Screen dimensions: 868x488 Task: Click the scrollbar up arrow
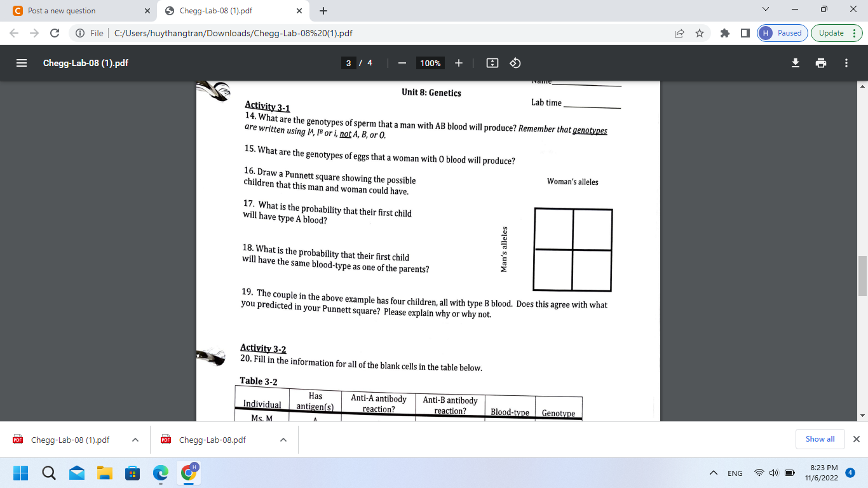click(x=862, y=86)
